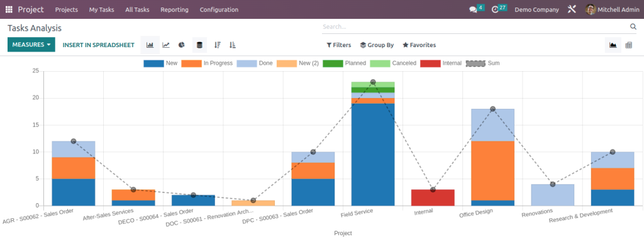
Task: Hide the Canceled legend series
Action: click(393, 64)
